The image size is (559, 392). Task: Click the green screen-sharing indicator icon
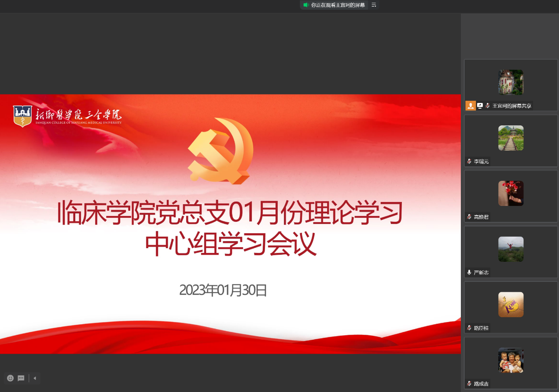pyautogui.click(x=305, y=5)
